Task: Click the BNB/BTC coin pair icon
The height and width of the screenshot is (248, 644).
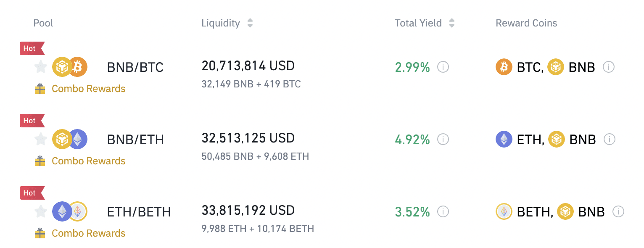Action: 70,67
